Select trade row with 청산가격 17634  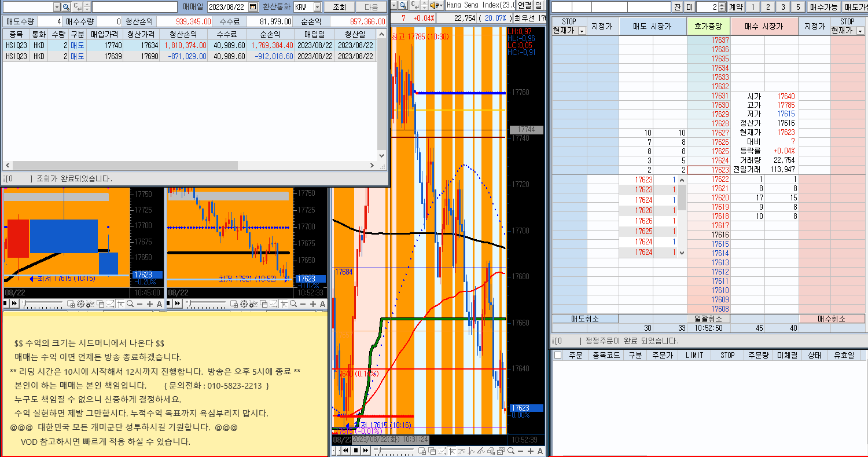coord(189,45)
